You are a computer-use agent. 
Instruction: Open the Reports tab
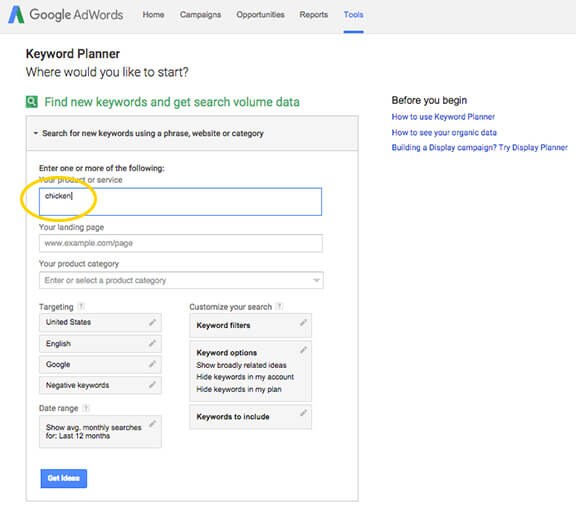313,15
